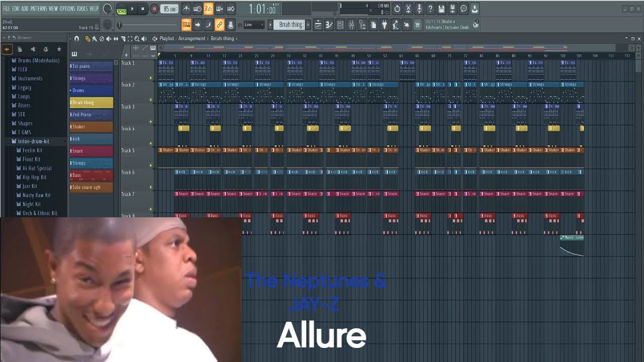Open the OPTIONS menu
The width and height of the screenshot is (644, 362).
[67, 9]
